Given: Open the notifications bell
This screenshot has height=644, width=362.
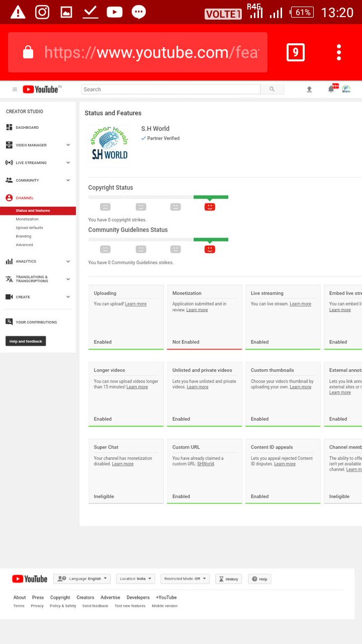Looking at the screenshot, I should pyautogui.click(x=331, y=89).
